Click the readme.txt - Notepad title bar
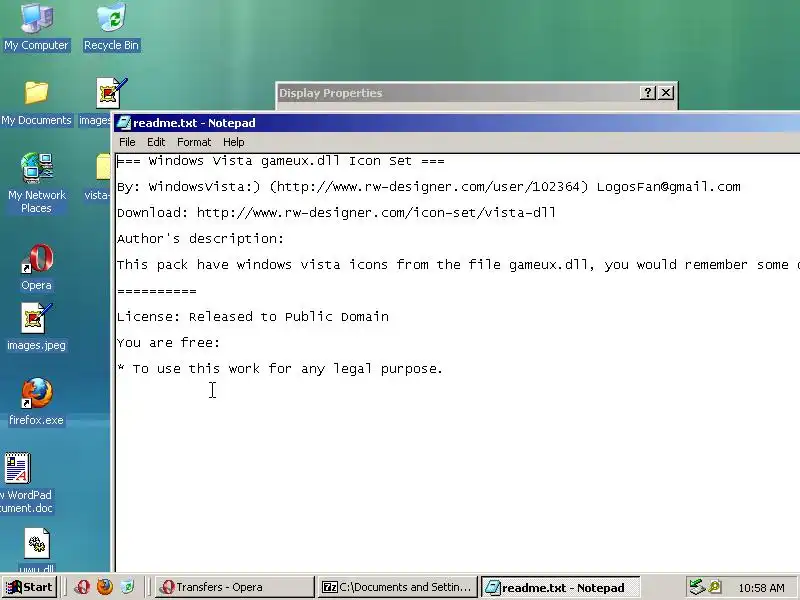Screen dimensions: 800x600 pos(457,123)
